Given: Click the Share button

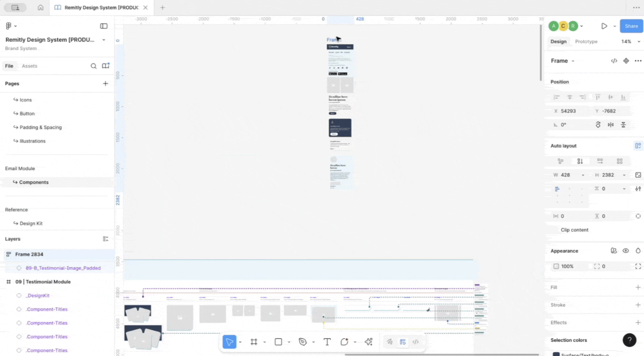Looking at the screenshot, I should (x=631, y=26).
